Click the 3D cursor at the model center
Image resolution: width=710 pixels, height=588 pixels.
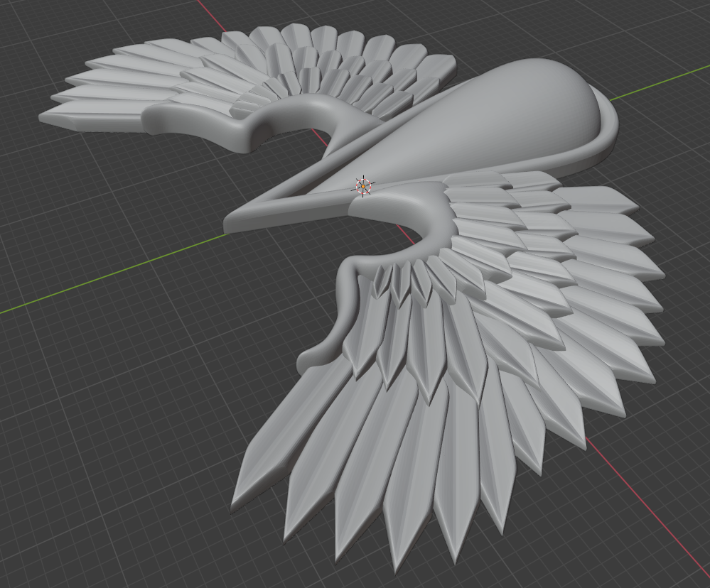coord(362,187)
